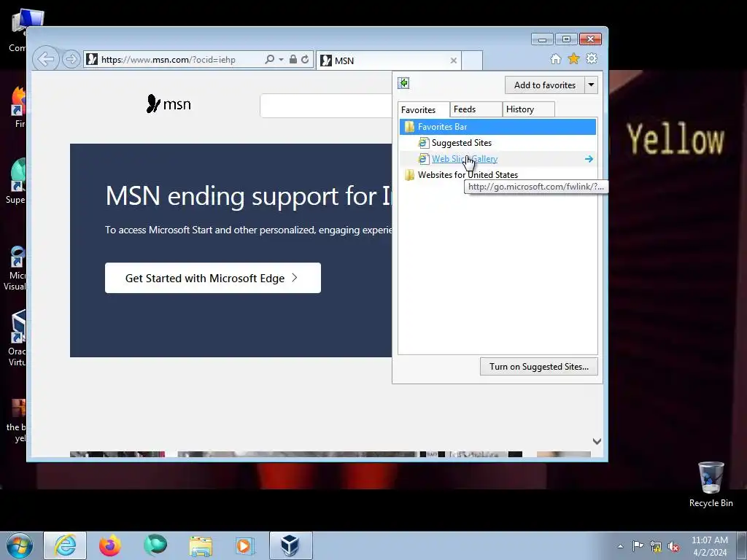Select the MSN browser tab
Viewport: 747px width, 560px height.
click(388, 61)
